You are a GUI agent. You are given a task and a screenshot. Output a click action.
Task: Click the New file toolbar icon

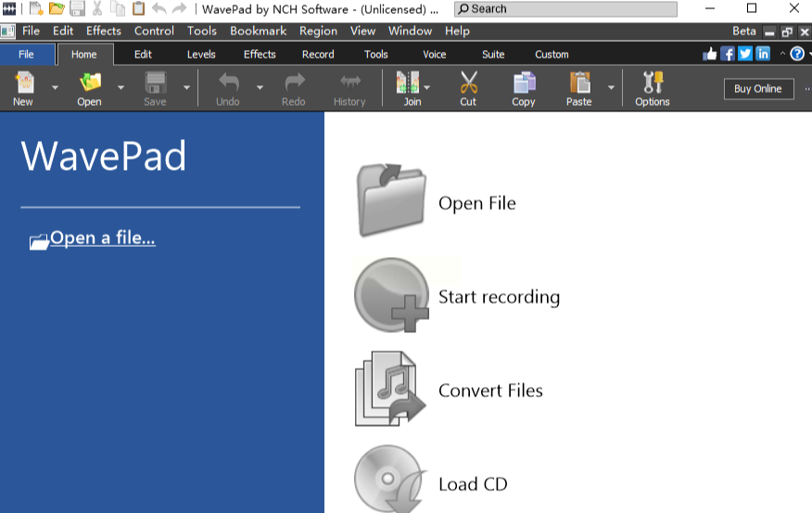[x=24, y=83]
